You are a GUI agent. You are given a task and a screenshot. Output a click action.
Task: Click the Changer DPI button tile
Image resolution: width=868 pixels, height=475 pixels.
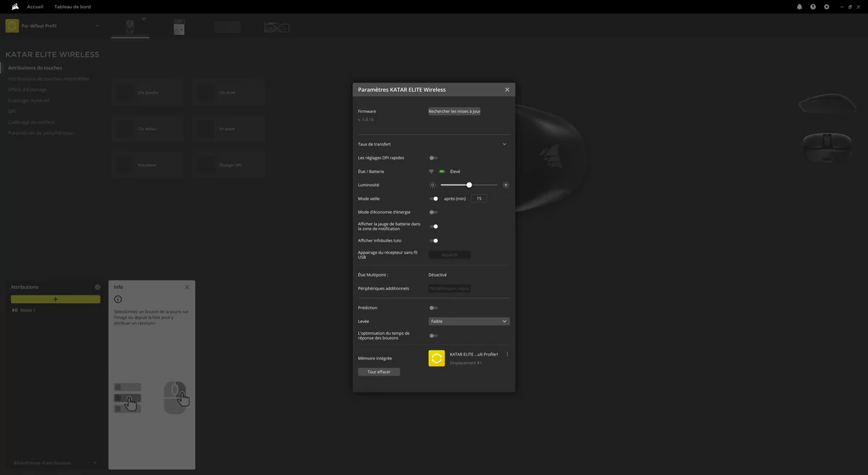click(229, 165)
